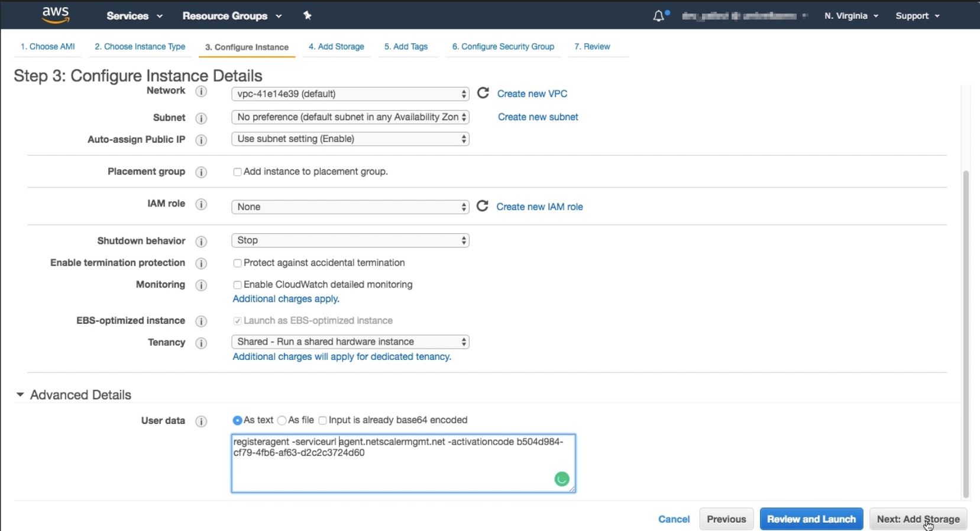Go to the 1. Choose AMI tab
Screen dimensions: 980x531
(x=48, y=46)
